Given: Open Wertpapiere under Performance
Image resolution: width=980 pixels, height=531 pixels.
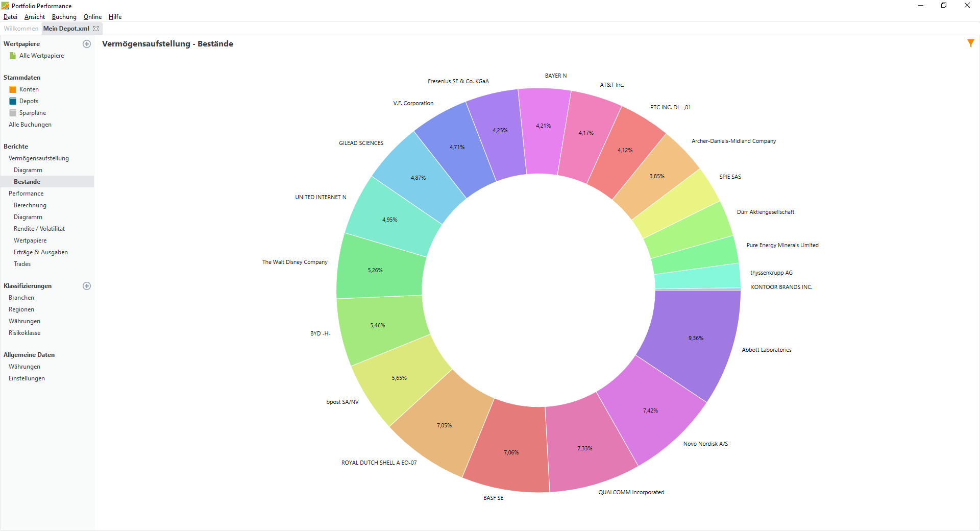Looking at the screenshot, I should tap(30, 240).
